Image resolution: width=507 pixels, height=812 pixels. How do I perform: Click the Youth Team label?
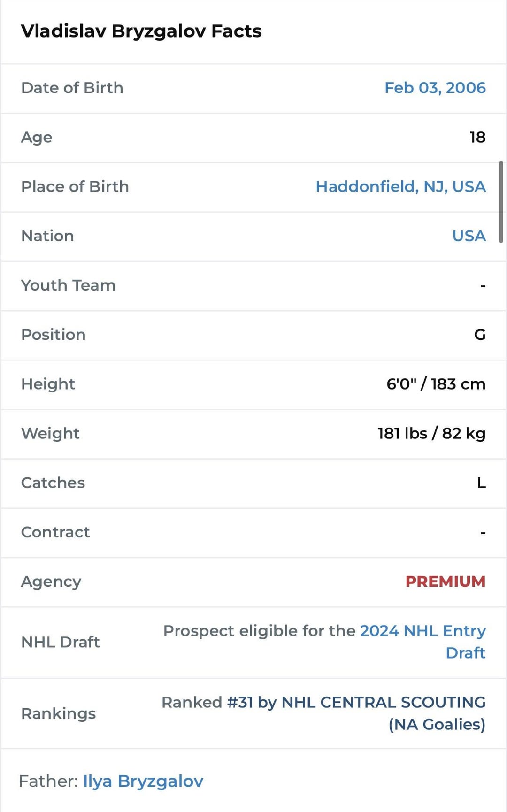(x=69, y=285)
